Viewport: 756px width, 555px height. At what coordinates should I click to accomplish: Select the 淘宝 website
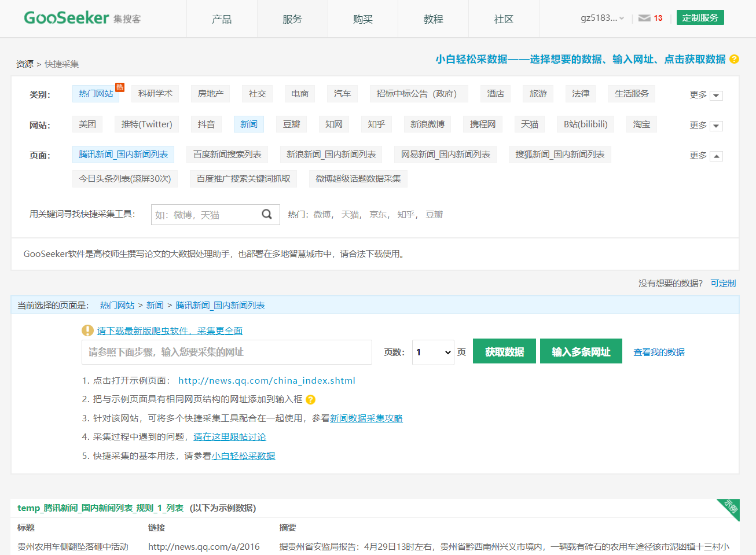pos(641,124)
